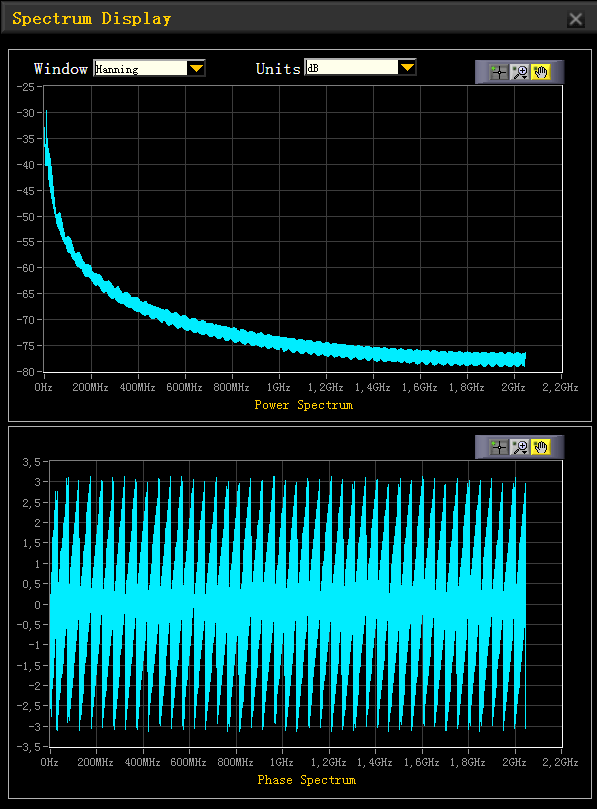Click the 0Hz x-axis start value on Phase Spectrum
The width and height of the screenshot is (597, 809).
[49, 762]
